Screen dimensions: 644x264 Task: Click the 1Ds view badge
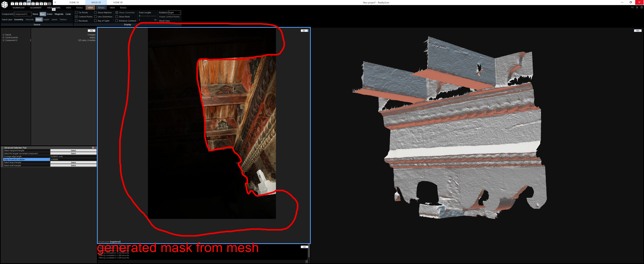pyautogui.click(x=92, y=31)
